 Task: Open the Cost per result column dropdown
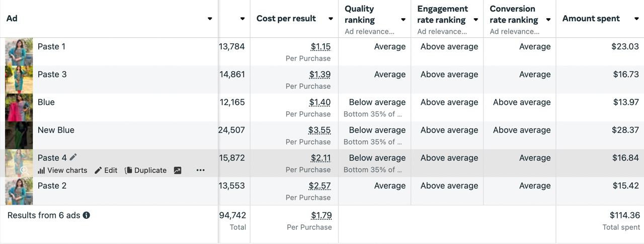pos(331,19)
